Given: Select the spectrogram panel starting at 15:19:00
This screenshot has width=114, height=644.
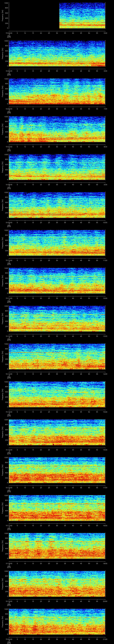Looking at the screenshot, I should [x=57, y=584].
